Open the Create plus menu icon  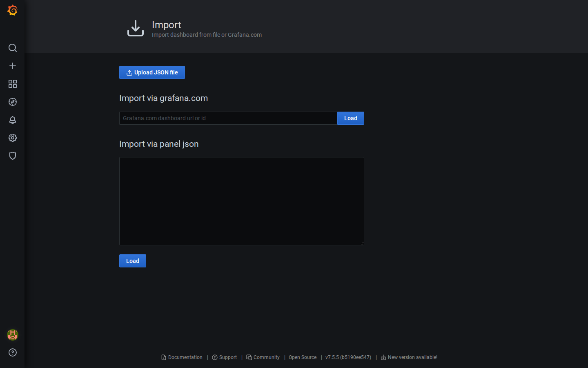click(13, 66)
